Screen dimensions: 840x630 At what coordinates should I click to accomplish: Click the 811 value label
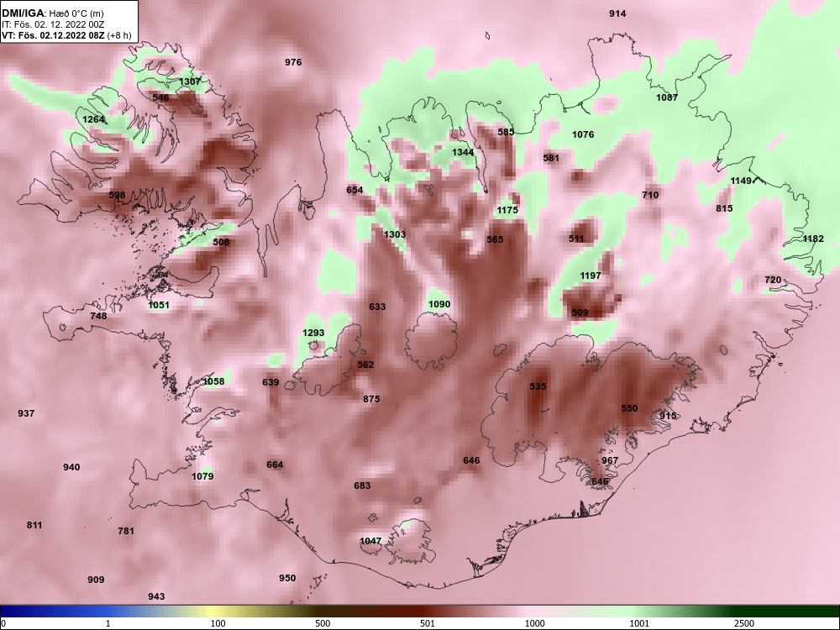tap(34, 524)
